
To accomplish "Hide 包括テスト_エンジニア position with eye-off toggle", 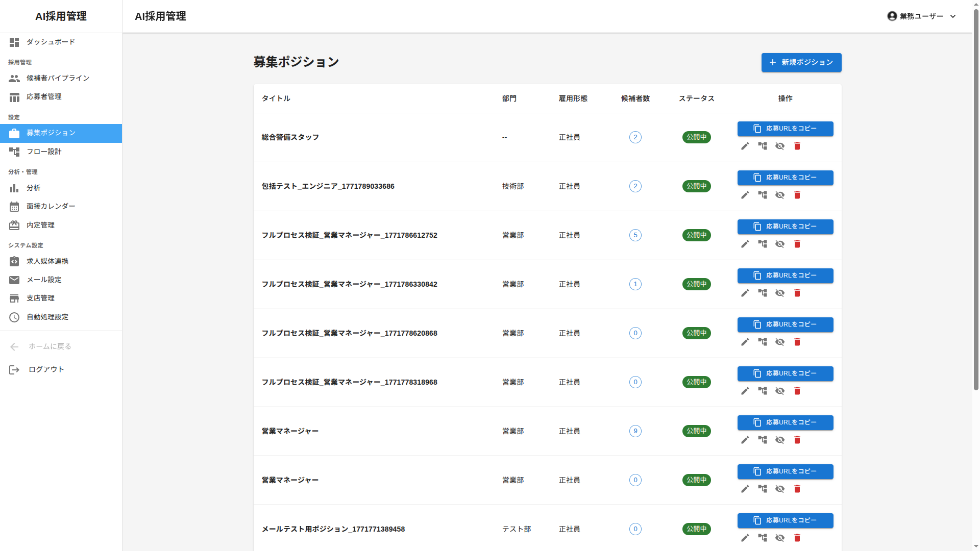I will click(780, 194).
